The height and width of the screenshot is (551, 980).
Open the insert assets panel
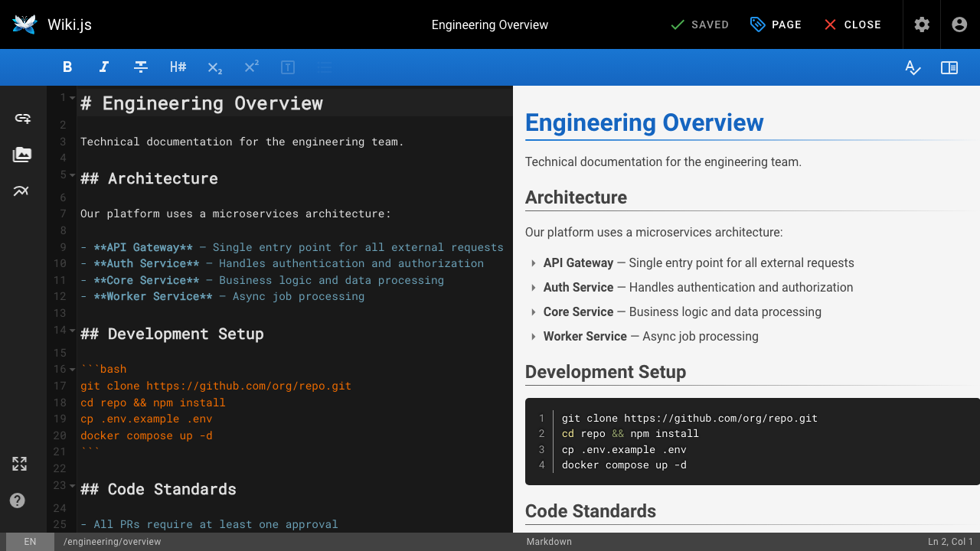(x=22, y=155)
